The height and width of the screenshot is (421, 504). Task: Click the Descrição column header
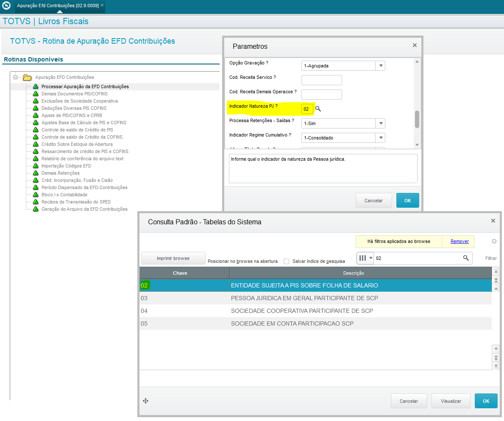coord(361,273)
